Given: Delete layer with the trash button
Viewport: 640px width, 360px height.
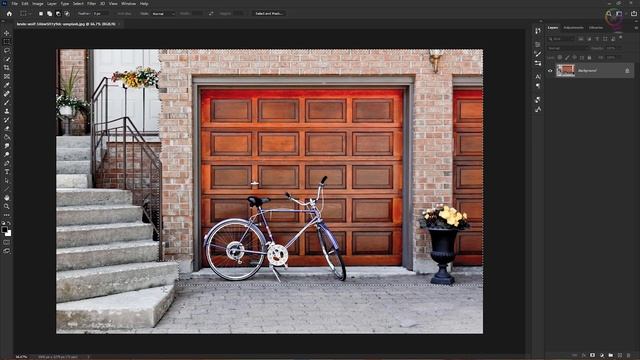Looking at the screenshot, I should coord(629,356).
